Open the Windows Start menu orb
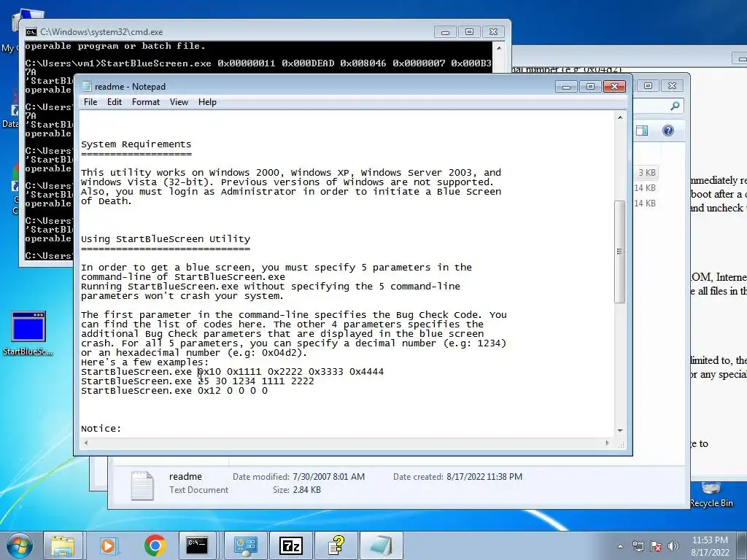747x560 pixels. coord(18,545)
